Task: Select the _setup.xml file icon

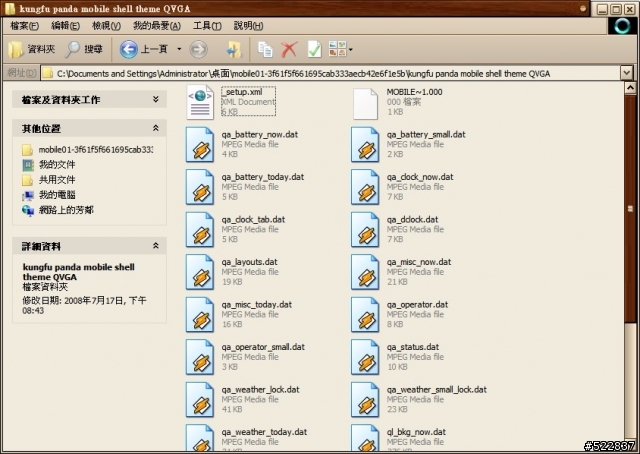Action: pos(203,101)
